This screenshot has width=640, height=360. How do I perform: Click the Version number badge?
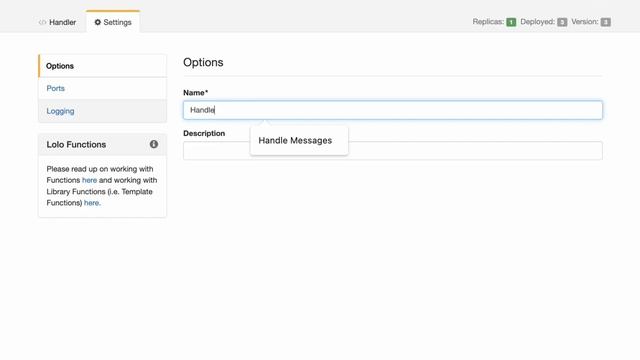[x=606, y=22]
